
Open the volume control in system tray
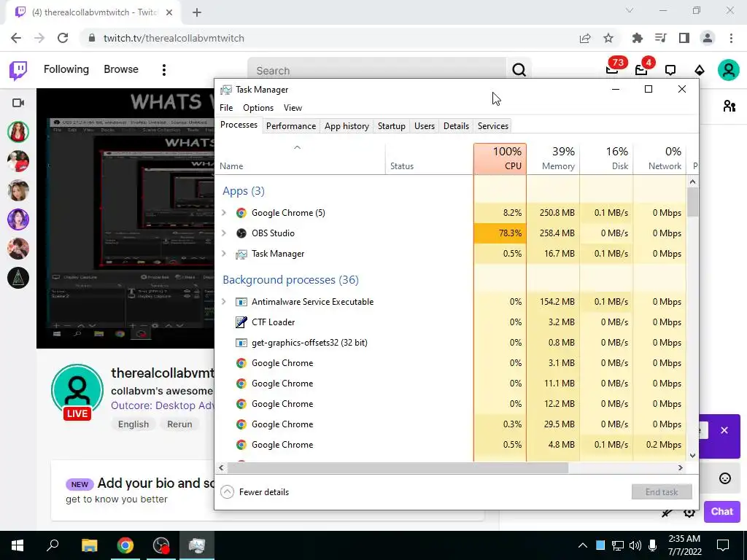[635, 545]
